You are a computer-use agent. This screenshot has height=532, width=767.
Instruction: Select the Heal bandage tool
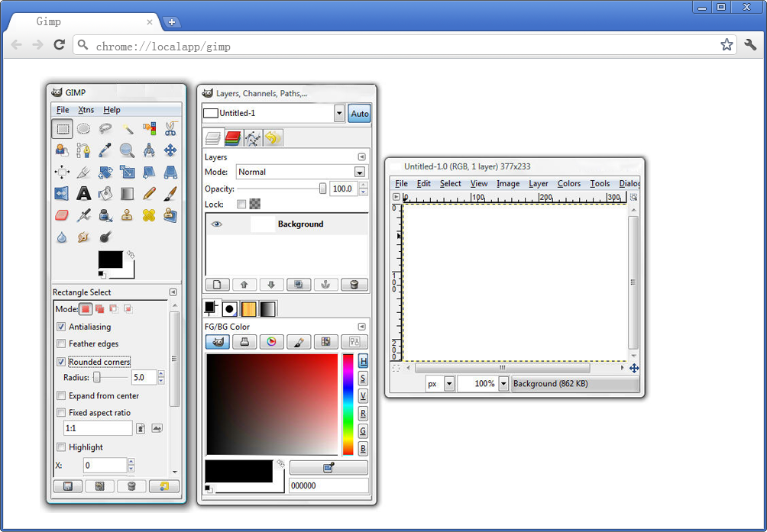[149, 215]
